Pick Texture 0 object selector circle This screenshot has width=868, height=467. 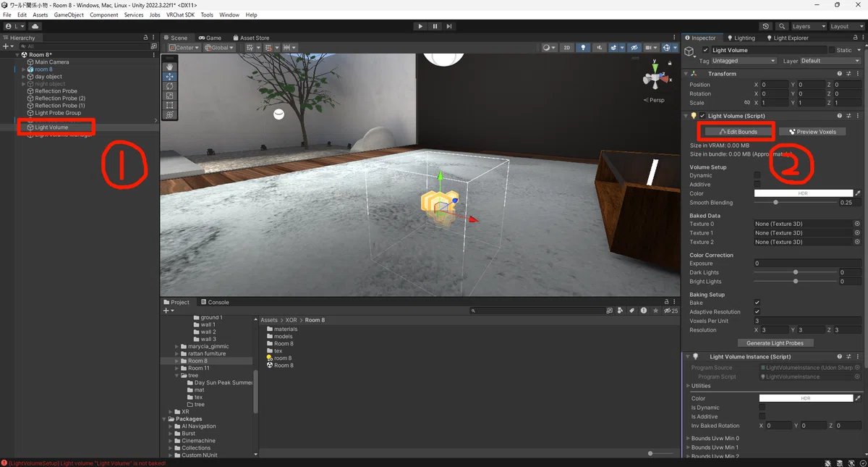(x=857, y=224)
